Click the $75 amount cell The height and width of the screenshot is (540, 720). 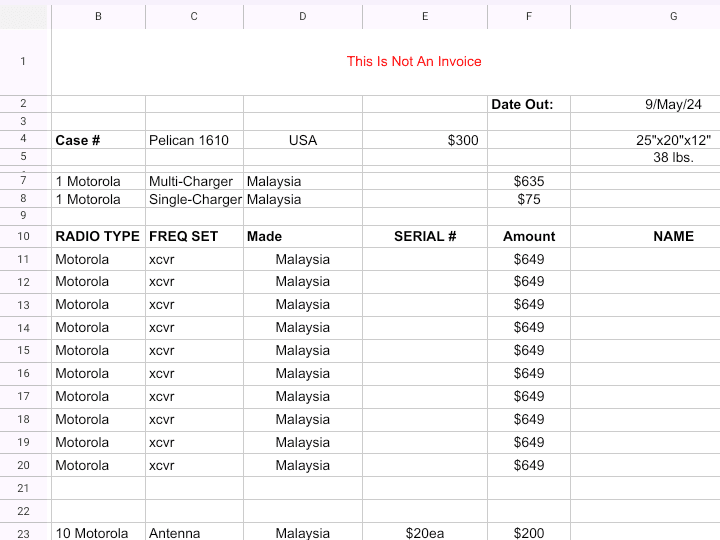[529, 199]
